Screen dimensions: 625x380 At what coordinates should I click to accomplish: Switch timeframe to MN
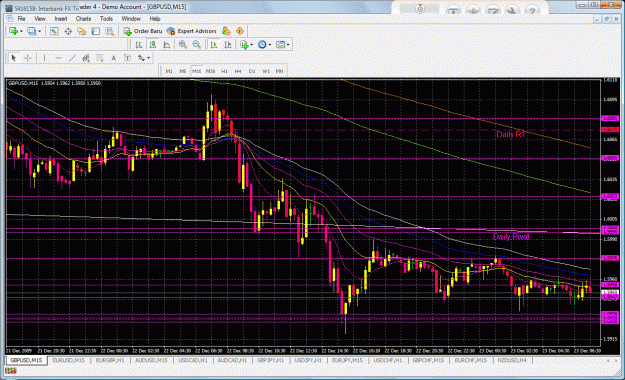click(x=279, y=71)
